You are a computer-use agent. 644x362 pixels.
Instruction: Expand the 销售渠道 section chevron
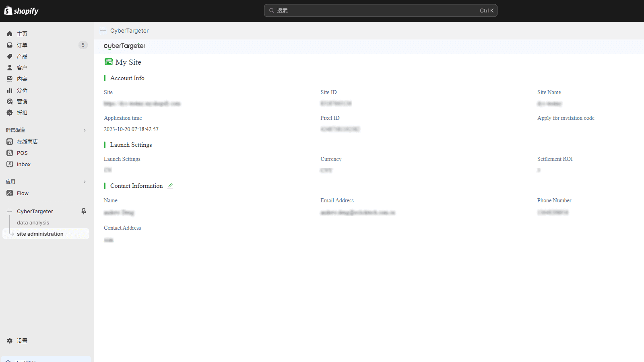(85, 130)
